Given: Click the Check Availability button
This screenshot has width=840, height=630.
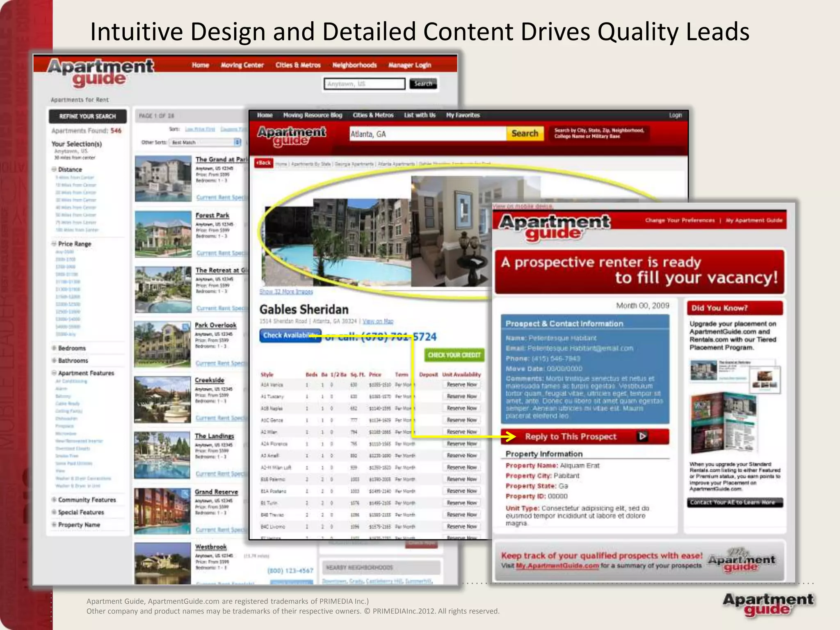Looking at the screenshot, I should 290,336.
